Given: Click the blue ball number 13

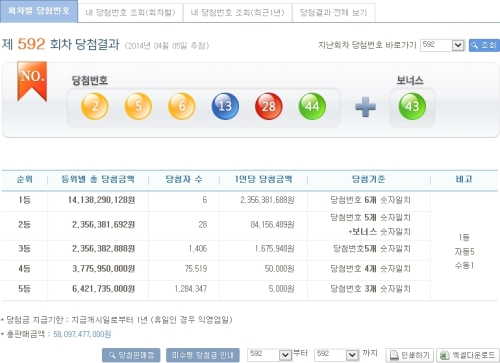Looking at the screenshot, I should pos(225,106).
